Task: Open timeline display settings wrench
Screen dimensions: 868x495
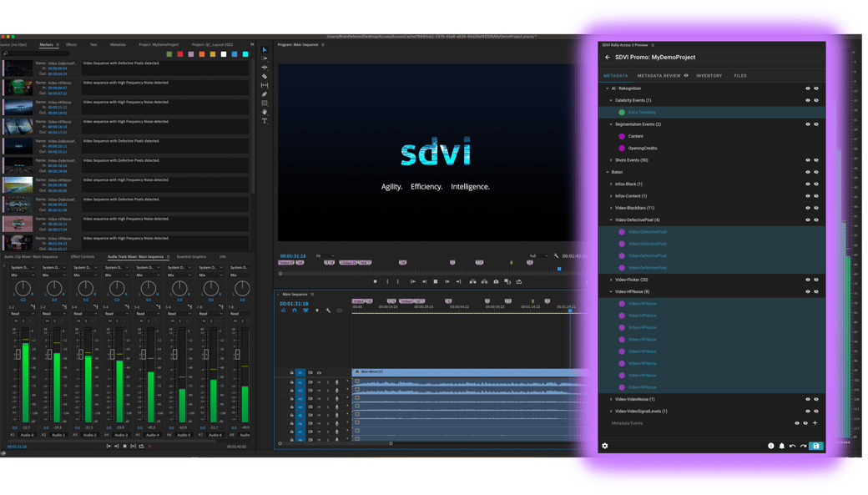Action: point(328,311)
